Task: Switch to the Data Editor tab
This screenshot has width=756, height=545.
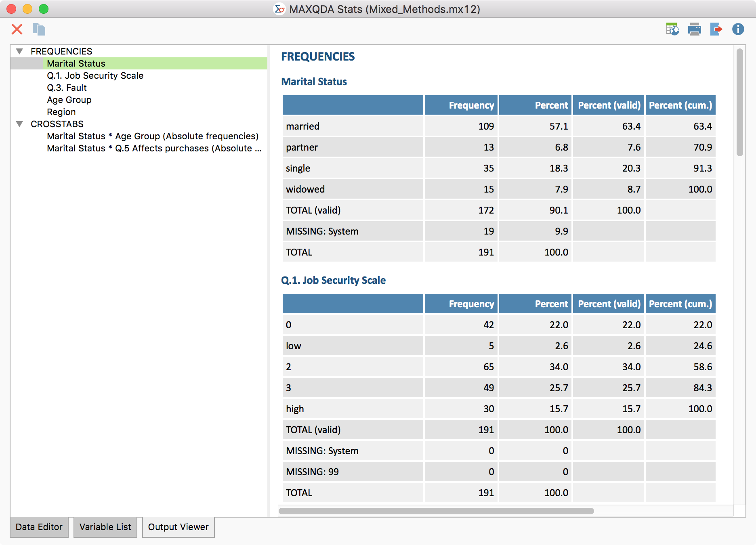Action: tap(39, 527)
